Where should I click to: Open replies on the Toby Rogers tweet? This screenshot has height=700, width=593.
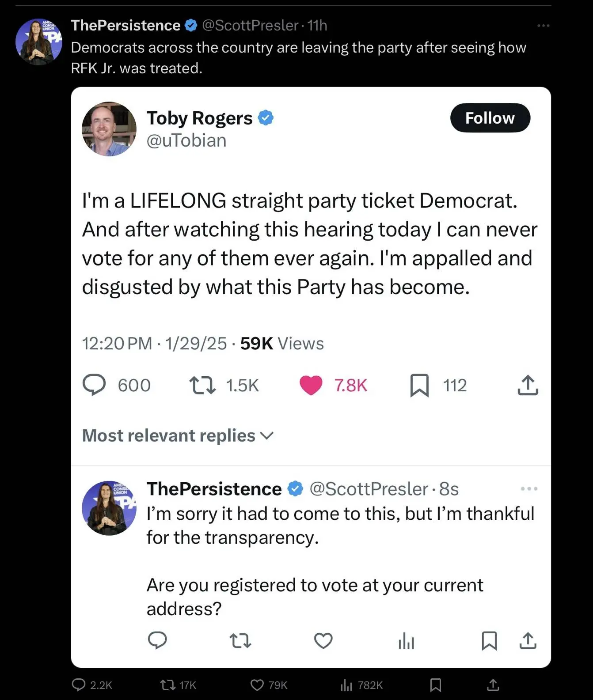point(94,385)
